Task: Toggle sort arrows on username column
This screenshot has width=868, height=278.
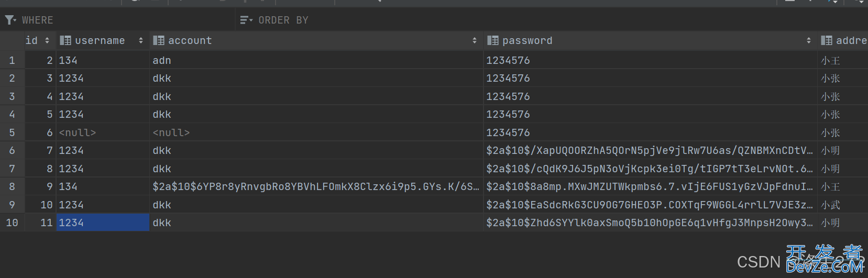Action: 141,40
